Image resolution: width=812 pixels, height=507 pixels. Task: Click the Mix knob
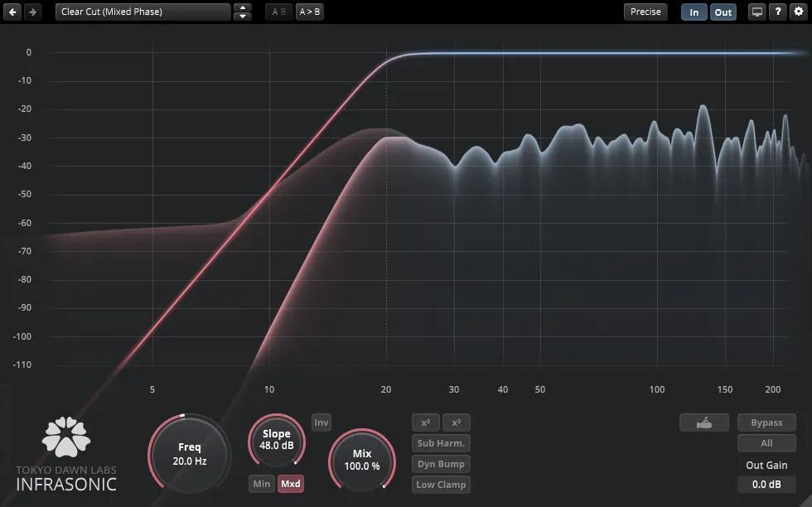[362, 460]
